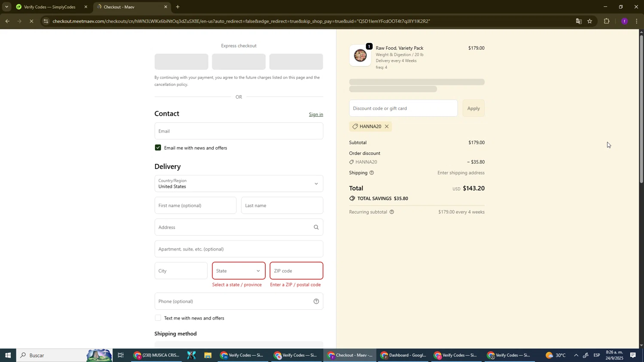Click the page vertical scrollbar

(641, 109)
